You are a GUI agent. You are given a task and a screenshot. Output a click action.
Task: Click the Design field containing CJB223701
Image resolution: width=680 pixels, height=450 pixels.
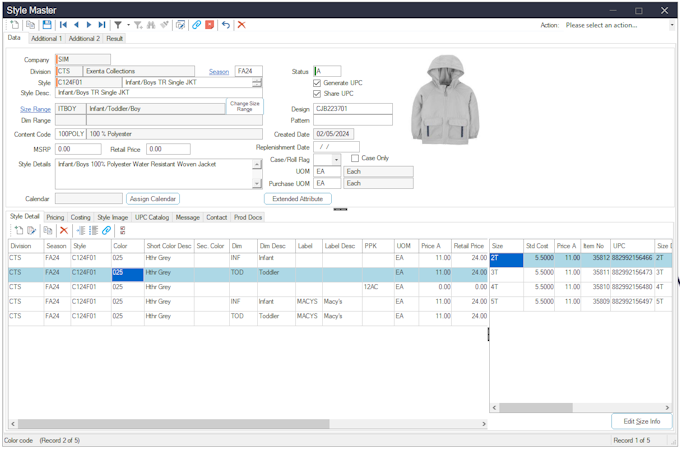tap(353, 109)
